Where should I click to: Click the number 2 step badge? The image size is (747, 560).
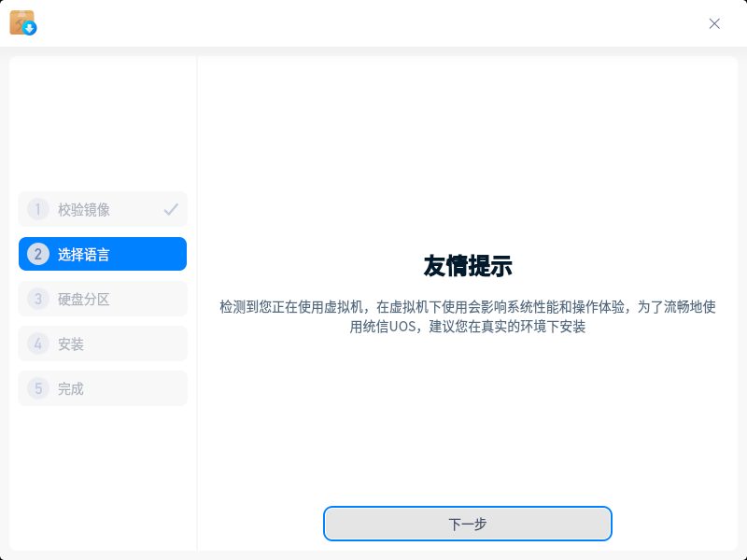pyautogui.click(x=38, y=254)
